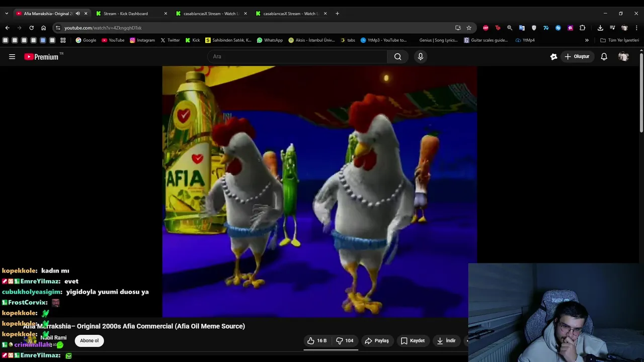
Task: Open the YouTube account avatar menu
Action: point(623,57)
